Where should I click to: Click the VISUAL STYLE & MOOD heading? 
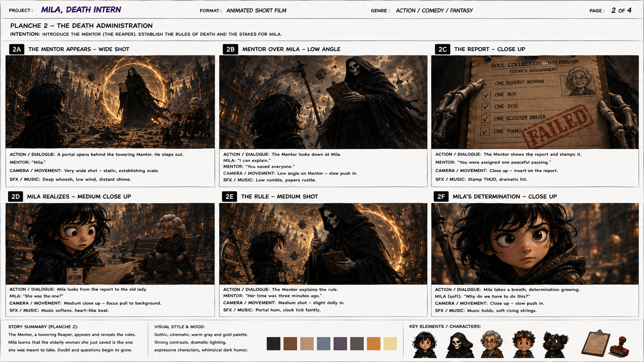click(x=179, y=327)
